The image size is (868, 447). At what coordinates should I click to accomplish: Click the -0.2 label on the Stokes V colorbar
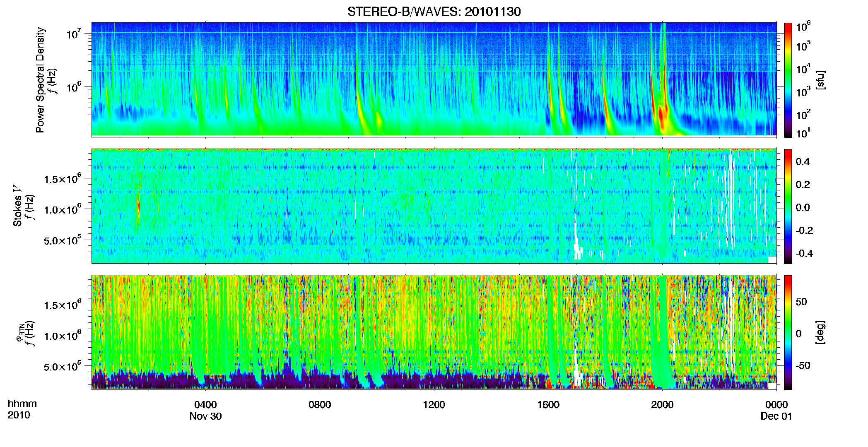804,231
